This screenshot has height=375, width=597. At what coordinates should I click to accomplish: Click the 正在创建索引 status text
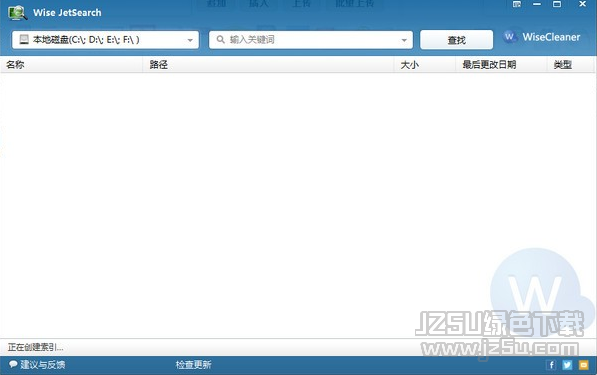[35, 347]
